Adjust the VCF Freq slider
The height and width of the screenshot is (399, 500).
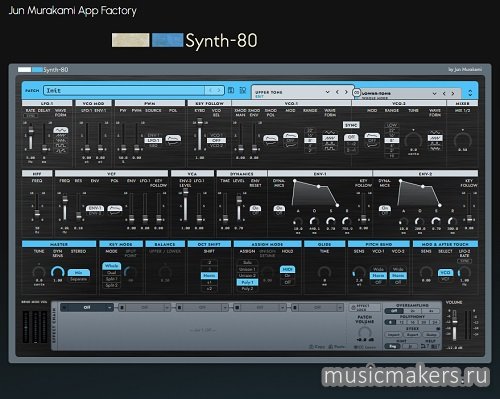pos(65,207)
